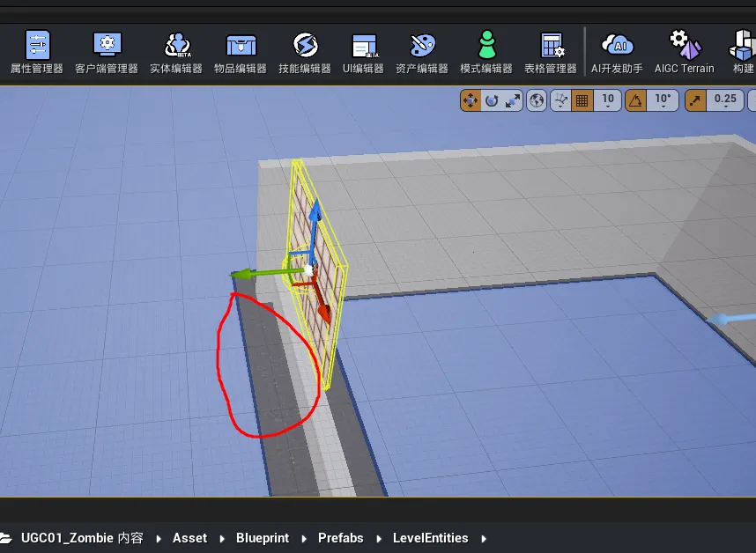
Task: Open the 模式编辑器 mode editor
Action: pyautogui.click(x=486, y=52)
